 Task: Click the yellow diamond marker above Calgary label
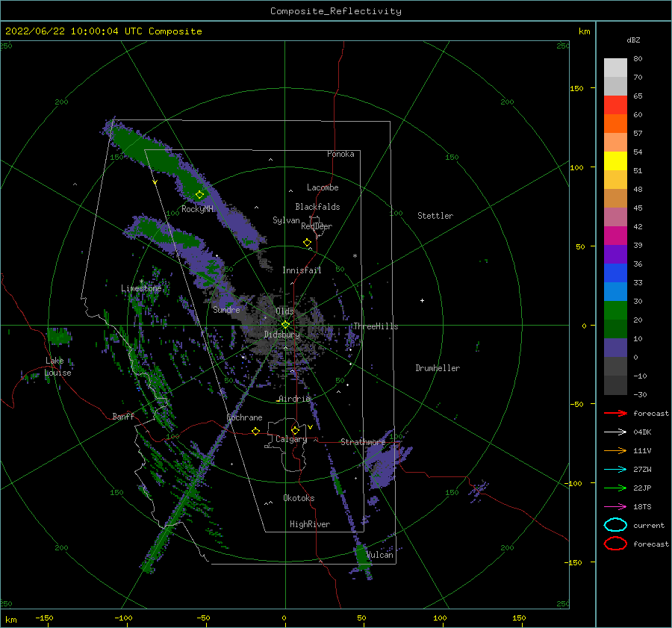tap(295, 430)
